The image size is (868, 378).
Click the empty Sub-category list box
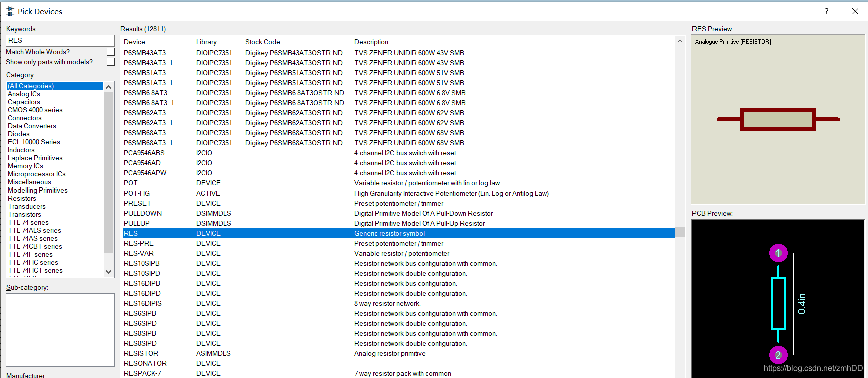click(x=60, y=330)
